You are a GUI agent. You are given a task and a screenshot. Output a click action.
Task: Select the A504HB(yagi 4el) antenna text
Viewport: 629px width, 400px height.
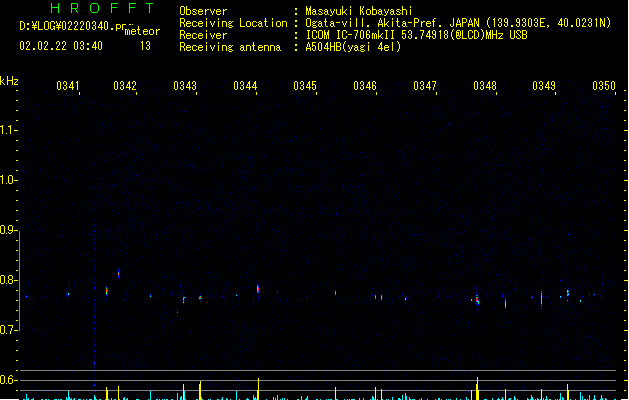353,47
